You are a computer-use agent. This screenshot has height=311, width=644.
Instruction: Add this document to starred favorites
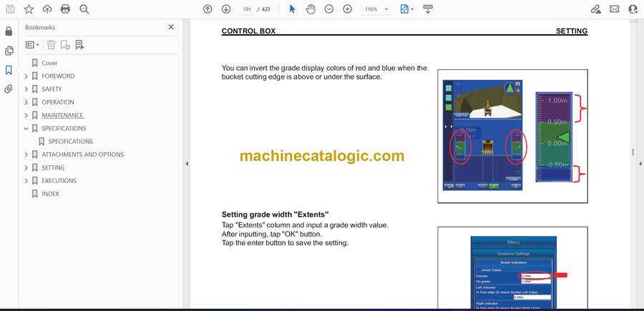(x=29, y=9)
